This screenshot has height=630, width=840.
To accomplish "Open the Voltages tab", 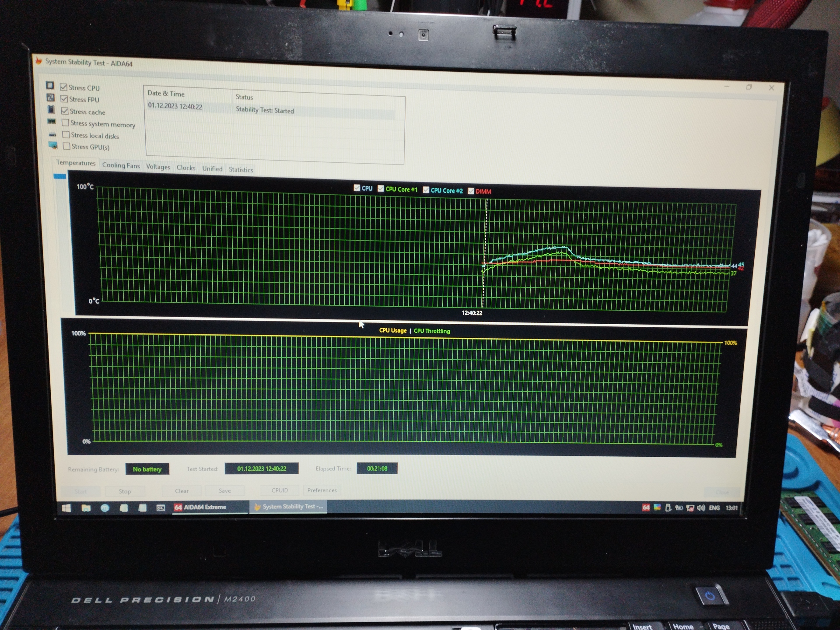I will coord(158,167).
